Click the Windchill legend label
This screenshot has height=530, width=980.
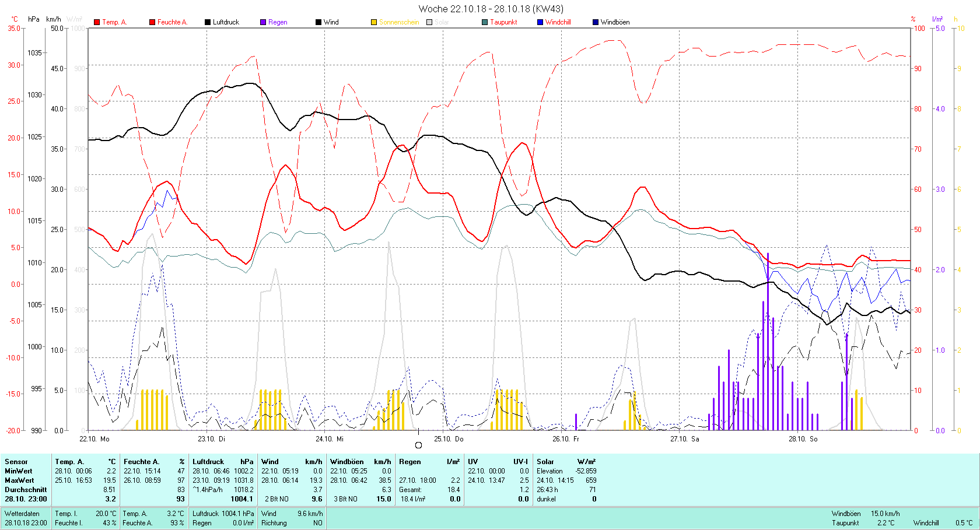coord(558,22)
